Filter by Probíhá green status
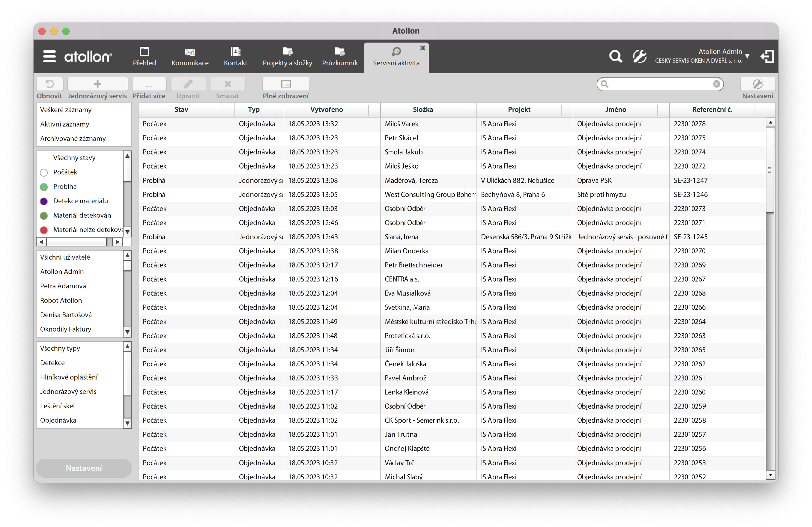Viewport: 812px width, 527px height. click(x=65, y=186)
